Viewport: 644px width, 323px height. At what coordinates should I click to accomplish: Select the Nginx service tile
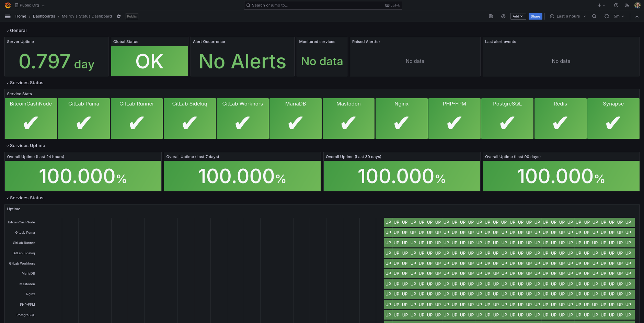coord(402,119)
